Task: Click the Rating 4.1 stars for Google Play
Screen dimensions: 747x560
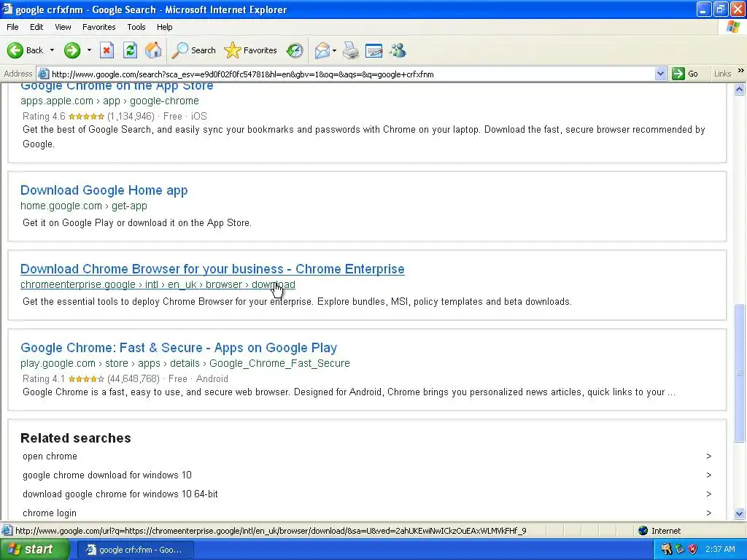Action: pyautogui.click(x=86, y=379)
